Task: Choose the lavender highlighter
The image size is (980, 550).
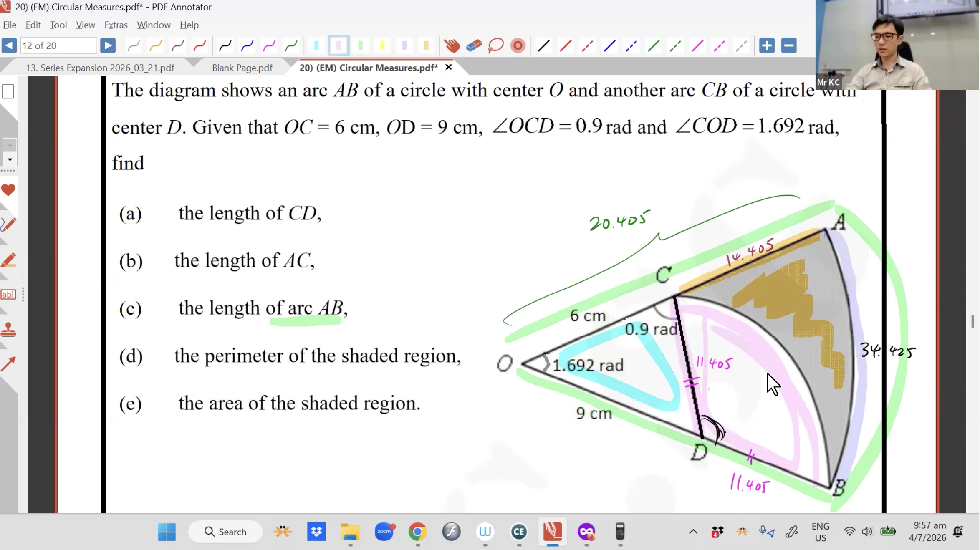Action: [404, 45]
